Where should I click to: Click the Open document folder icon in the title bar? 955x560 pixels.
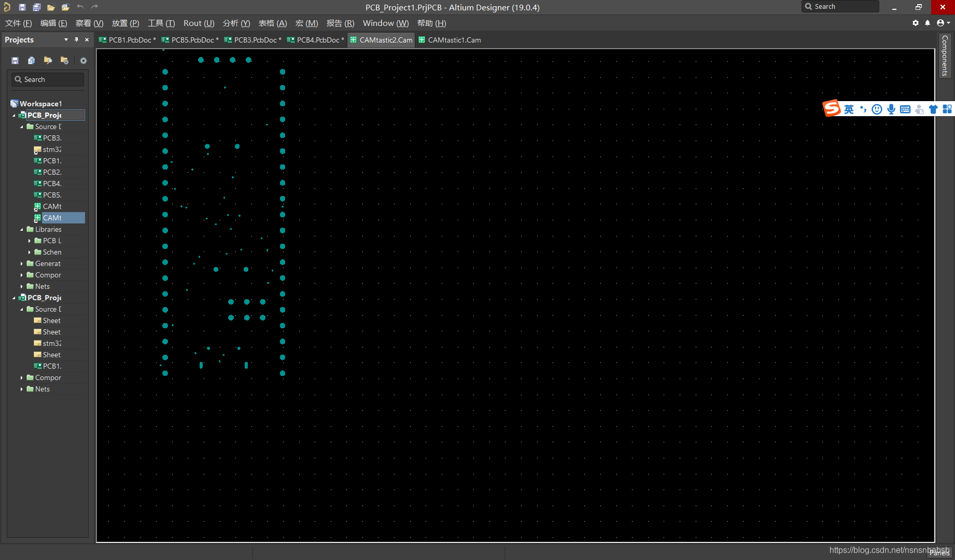[51, 7]
